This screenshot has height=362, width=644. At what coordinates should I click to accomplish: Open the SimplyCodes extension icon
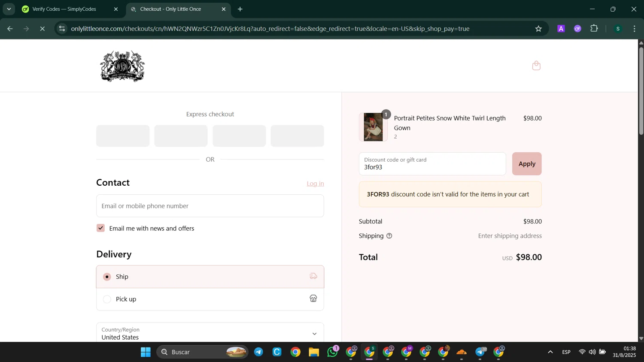(x=577, y=29)
